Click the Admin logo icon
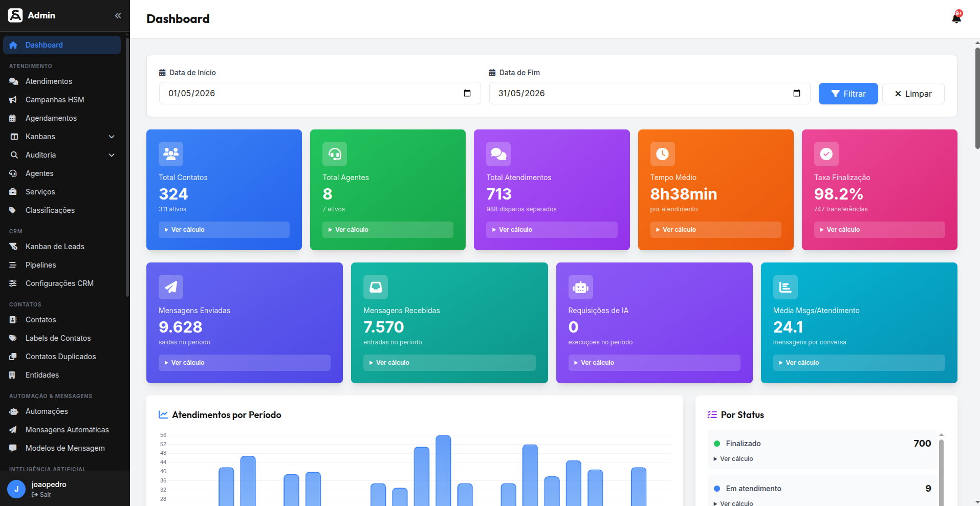This screenshot has height=506, width=980. [x=15, y=15]
